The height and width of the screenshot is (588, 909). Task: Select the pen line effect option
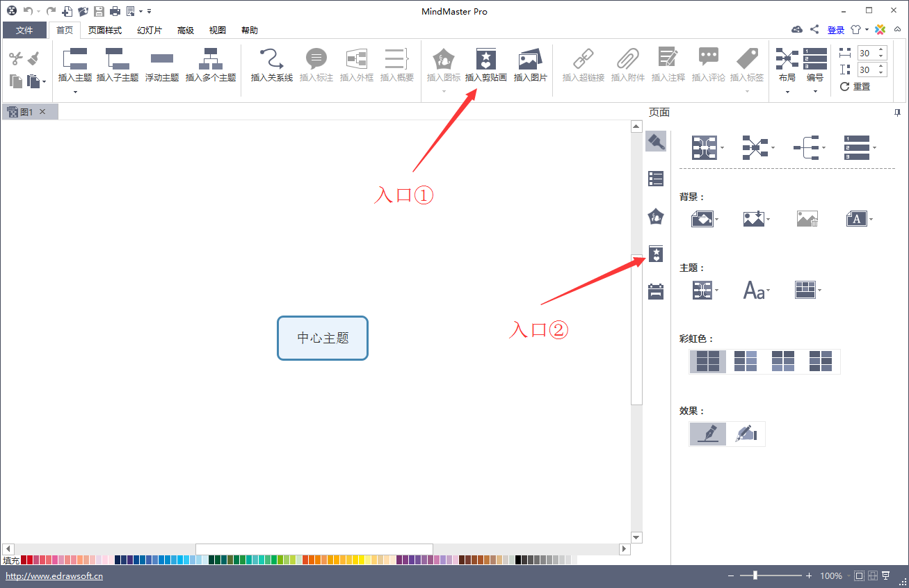[x=708, y=434]
